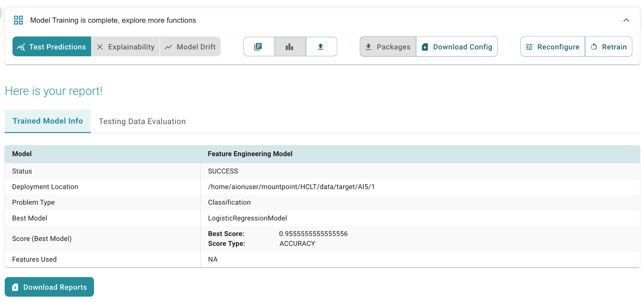Enable the Explainability option

click(x=125, y=47)
